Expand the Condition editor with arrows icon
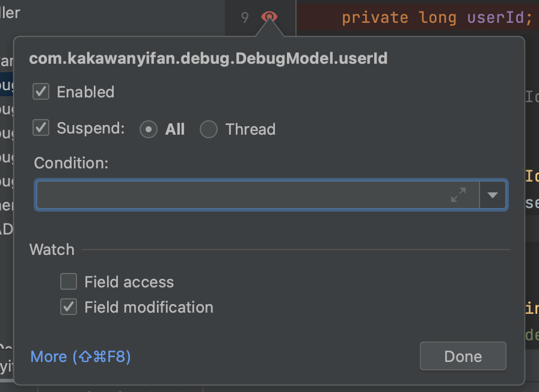The width and height of the screenshot is (539, 392). coord(458,195)
